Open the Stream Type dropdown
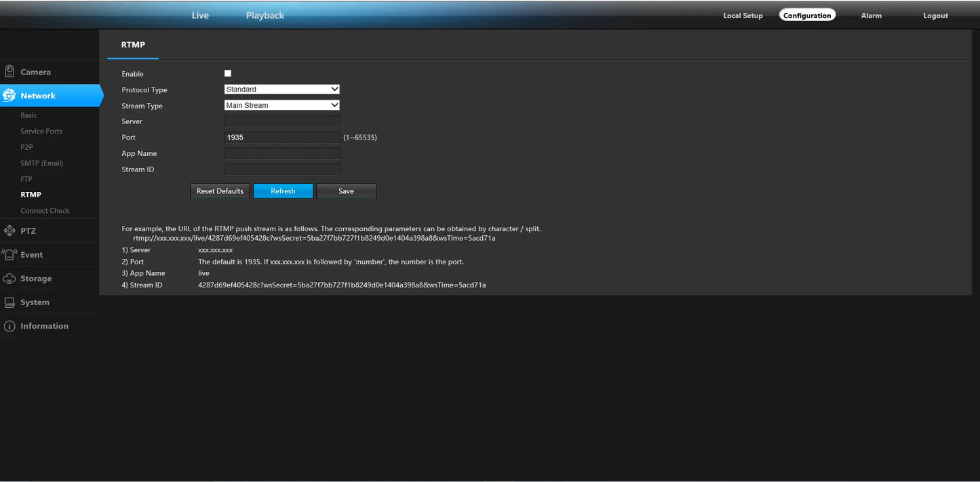The width and height of the screenshot is (980, 482). 281,106
